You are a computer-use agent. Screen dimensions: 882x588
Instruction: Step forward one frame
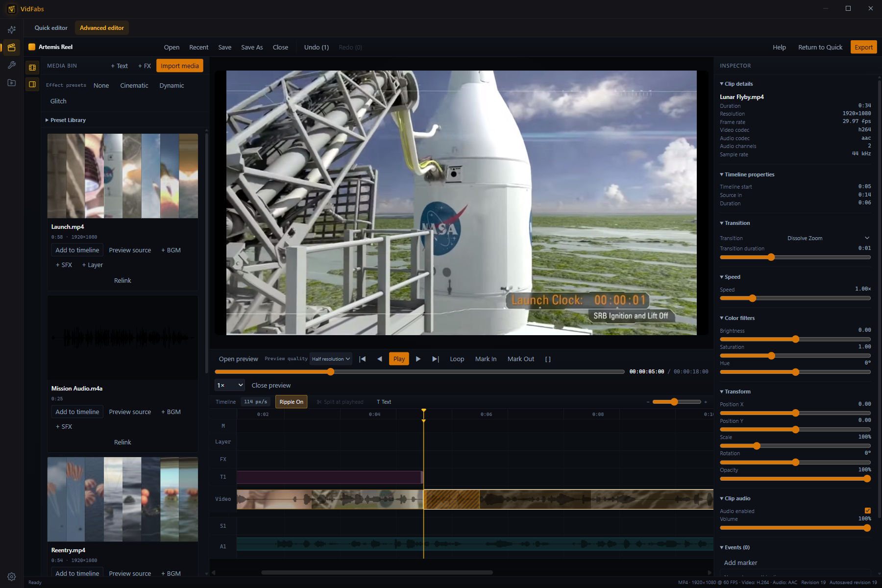click(x=418, y=359)
